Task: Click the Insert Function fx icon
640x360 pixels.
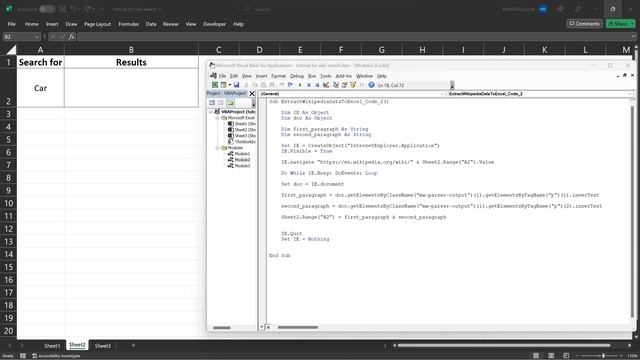Action: tap(71, 37)
